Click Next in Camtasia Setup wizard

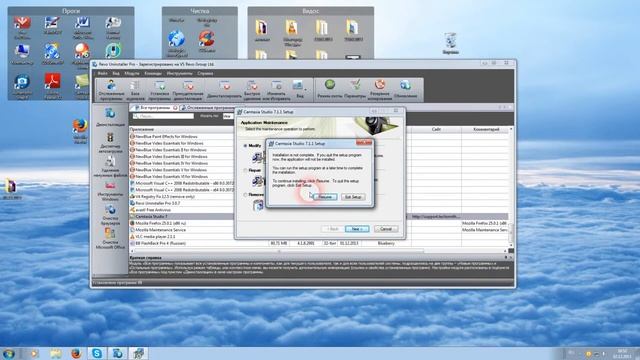357,229
